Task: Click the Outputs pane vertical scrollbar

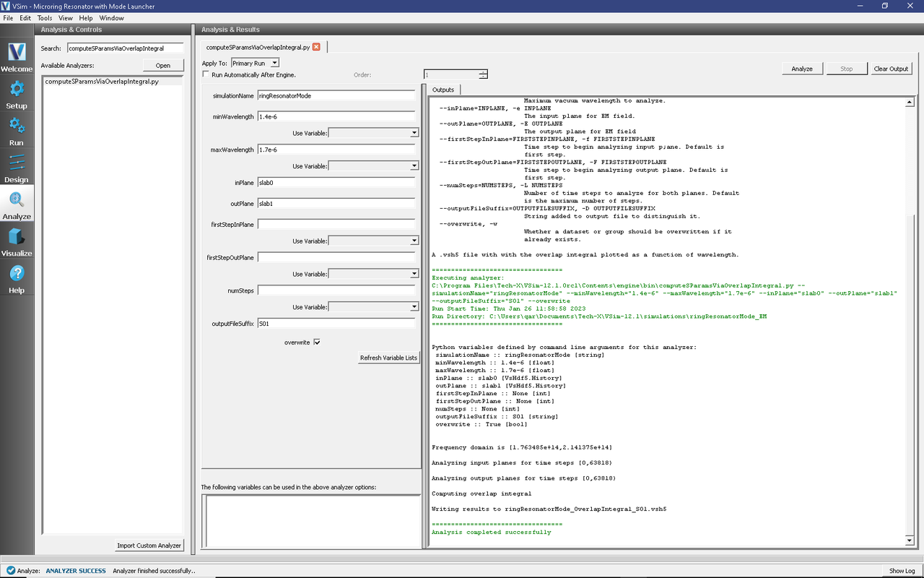Action: click(910, 322)
